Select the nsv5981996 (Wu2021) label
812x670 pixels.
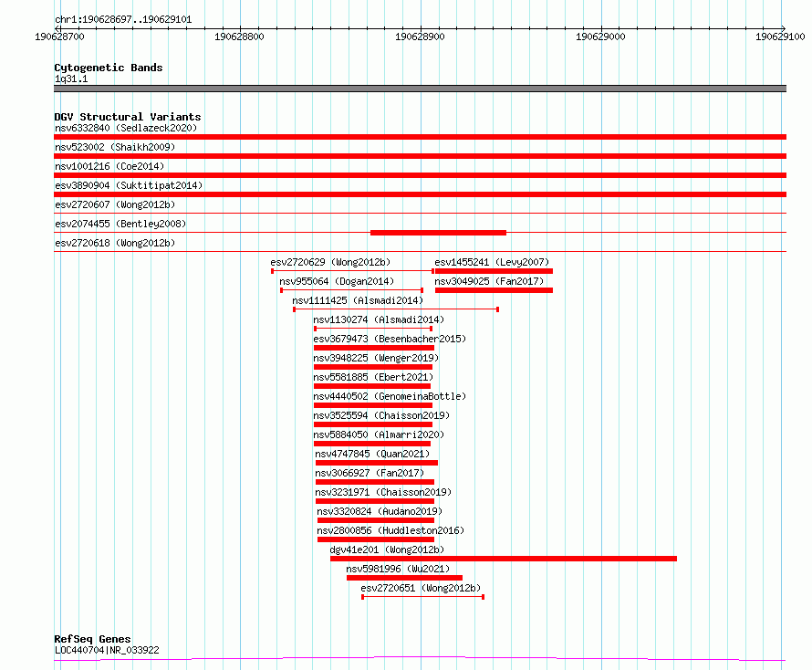tap(398, 569)
